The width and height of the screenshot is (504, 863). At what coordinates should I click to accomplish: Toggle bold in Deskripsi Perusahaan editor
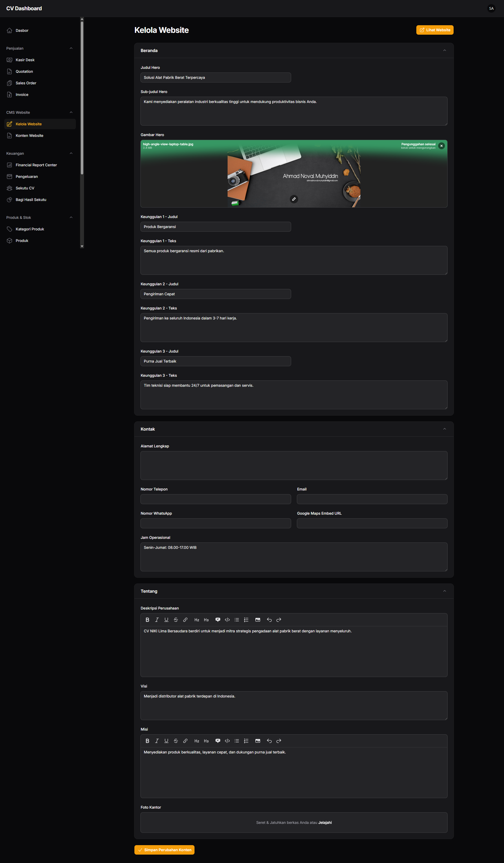tap(148, 620)
